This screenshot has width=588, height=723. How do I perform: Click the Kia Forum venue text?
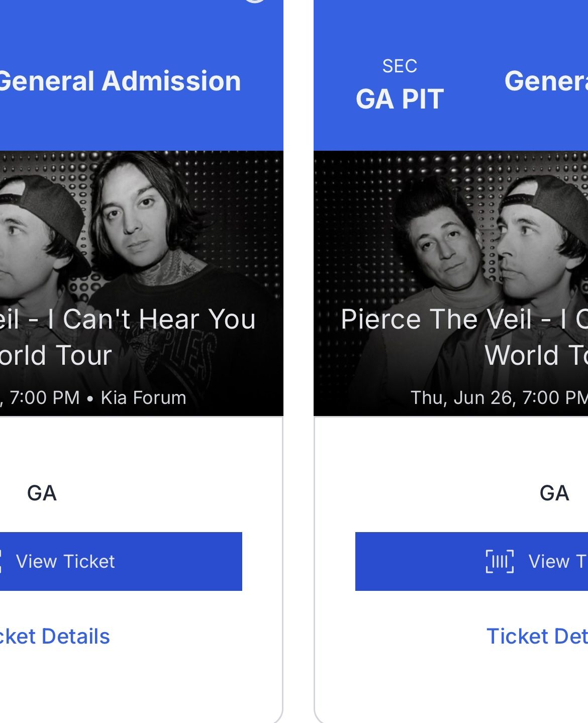[143, 397]
